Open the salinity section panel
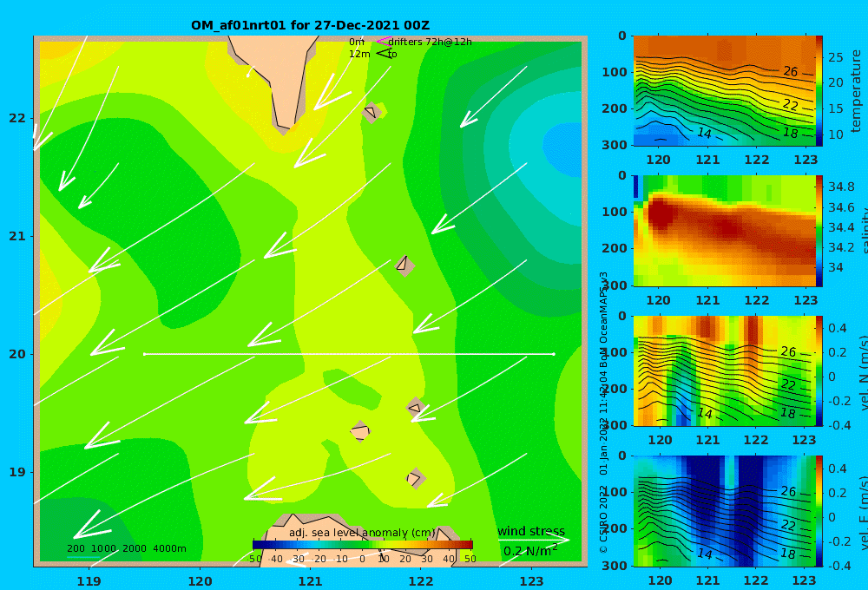The image size is (868, 590). (724, 231)
